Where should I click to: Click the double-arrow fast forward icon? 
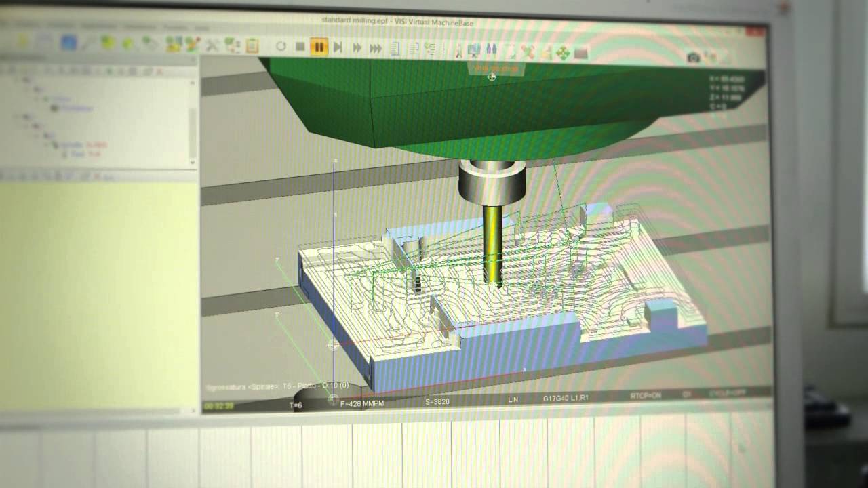[357, 48]
